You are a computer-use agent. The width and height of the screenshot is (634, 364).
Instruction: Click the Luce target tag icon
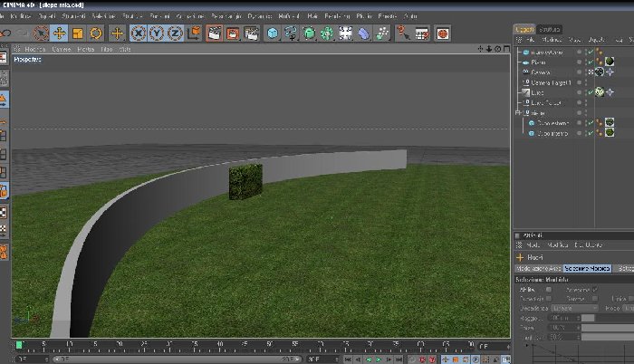click(610, 92)
